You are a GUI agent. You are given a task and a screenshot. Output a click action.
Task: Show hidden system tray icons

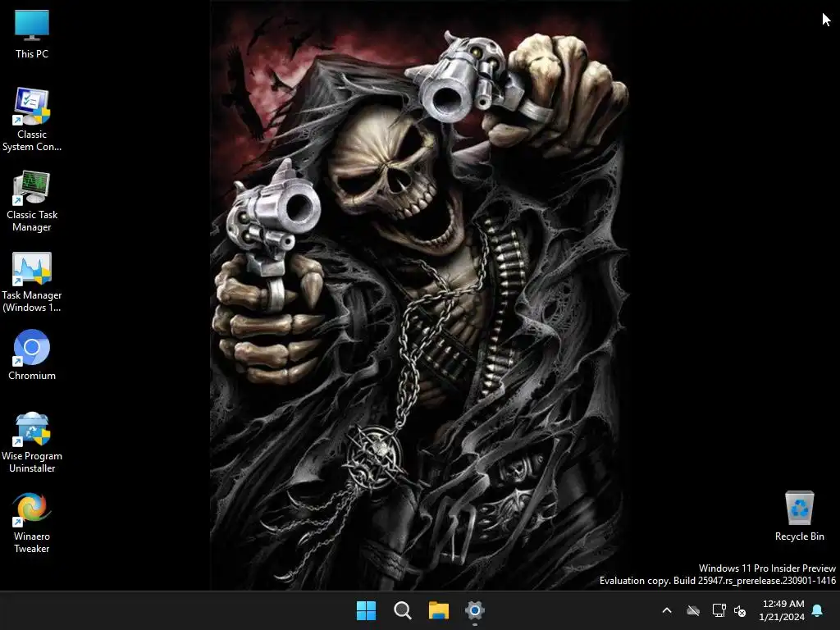point(667,610)
